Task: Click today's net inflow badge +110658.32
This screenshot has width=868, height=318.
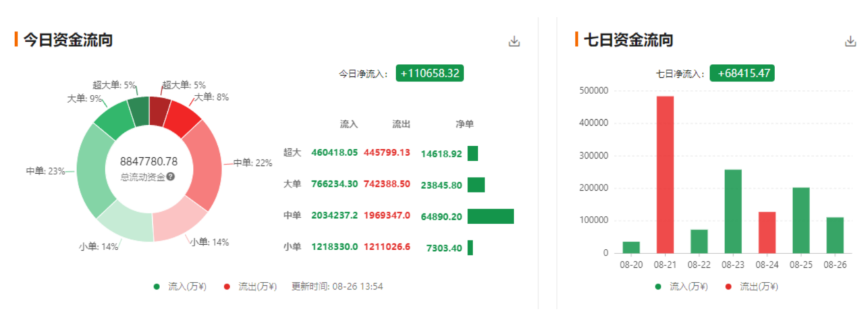Action: pos(429,73)
